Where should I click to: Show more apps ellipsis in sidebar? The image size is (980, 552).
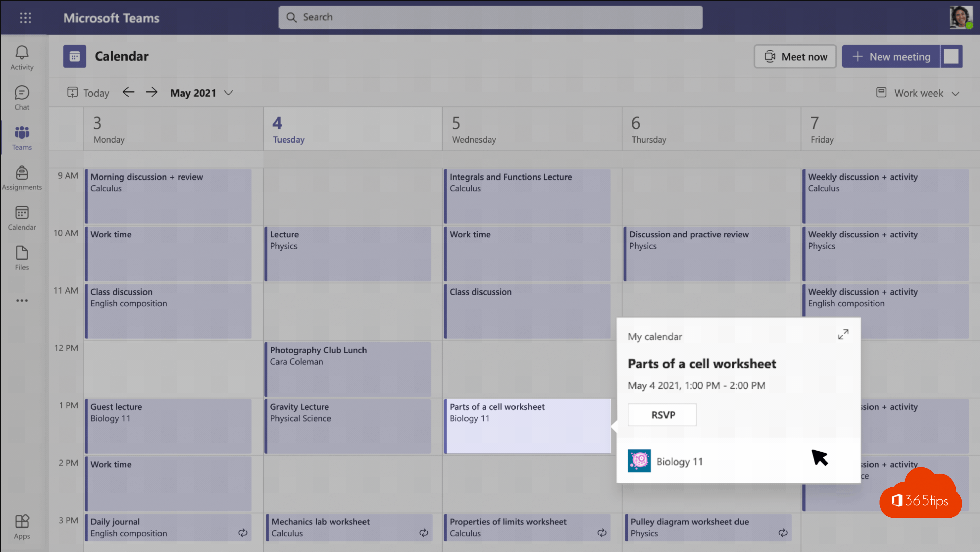22,301
